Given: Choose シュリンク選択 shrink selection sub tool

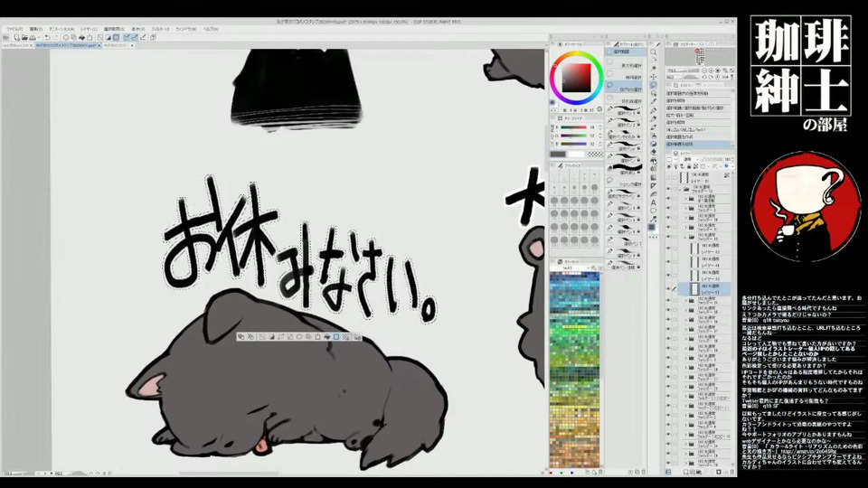Looking at the screenshot, I should click(x=624, y=183).
